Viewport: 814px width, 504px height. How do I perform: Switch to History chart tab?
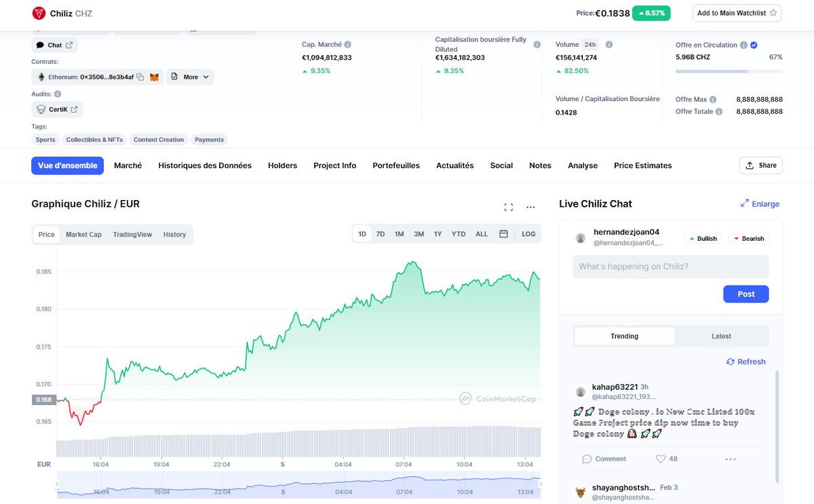174,235
